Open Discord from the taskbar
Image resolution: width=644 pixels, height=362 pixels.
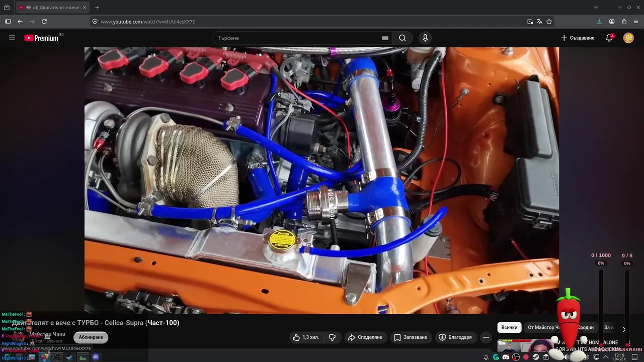(96, 357)
